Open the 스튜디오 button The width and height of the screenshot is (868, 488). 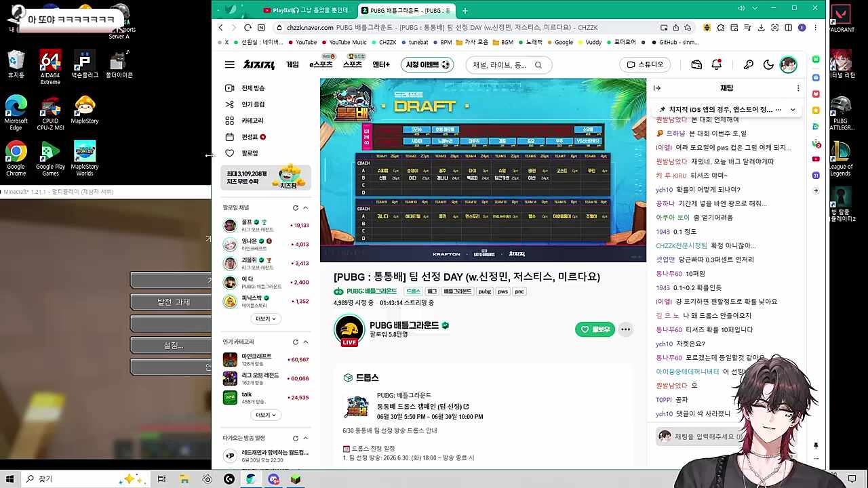click(645, 64)
